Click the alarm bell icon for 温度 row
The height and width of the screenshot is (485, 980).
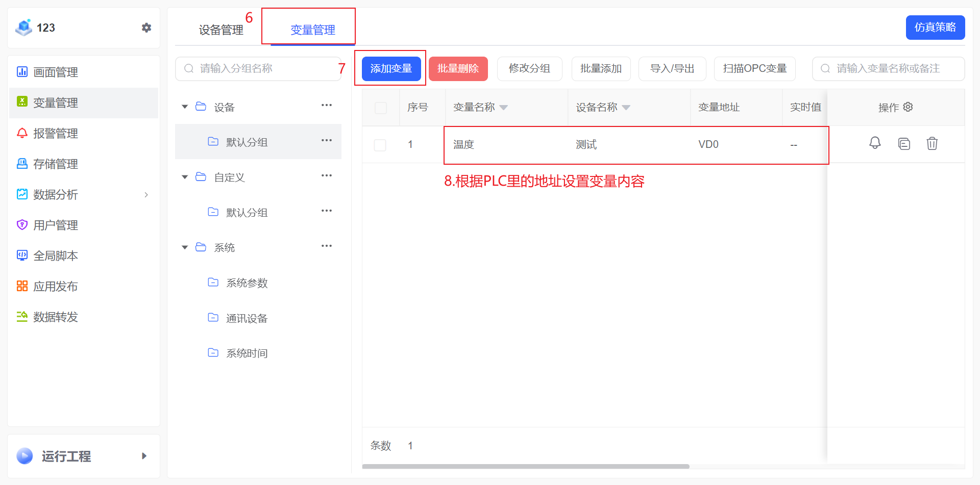[x=875, y=143]
